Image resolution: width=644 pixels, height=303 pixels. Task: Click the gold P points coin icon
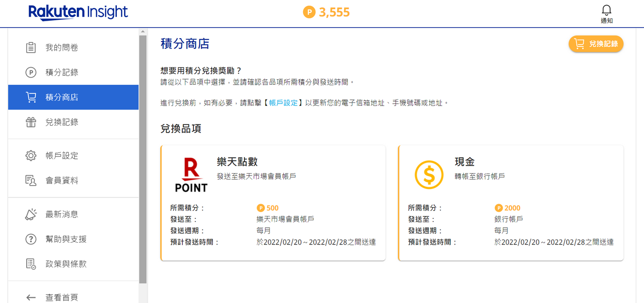[x=309, y=12]
